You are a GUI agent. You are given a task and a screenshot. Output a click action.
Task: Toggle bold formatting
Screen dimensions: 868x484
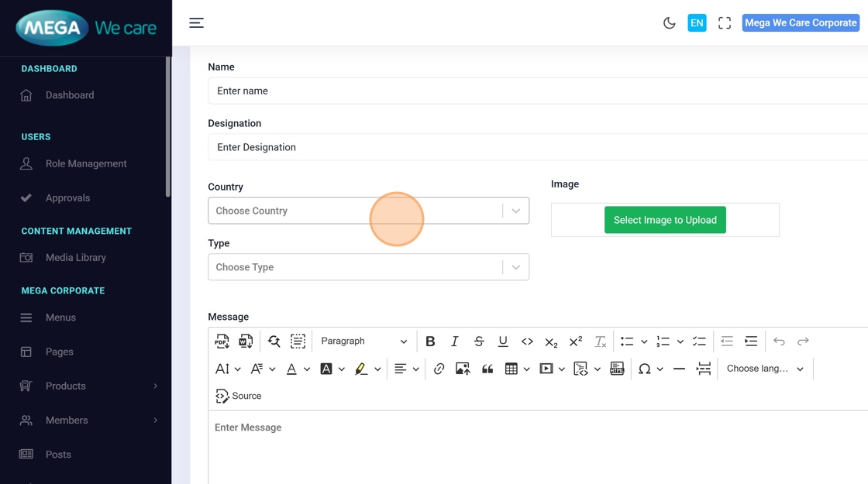point(430,342)
